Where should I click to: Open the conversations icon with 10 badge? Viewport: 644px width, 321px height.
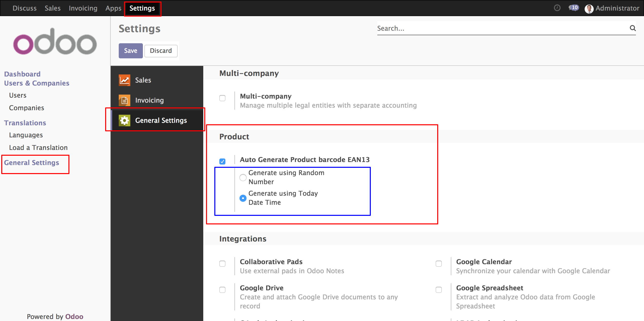pos(574,8)
